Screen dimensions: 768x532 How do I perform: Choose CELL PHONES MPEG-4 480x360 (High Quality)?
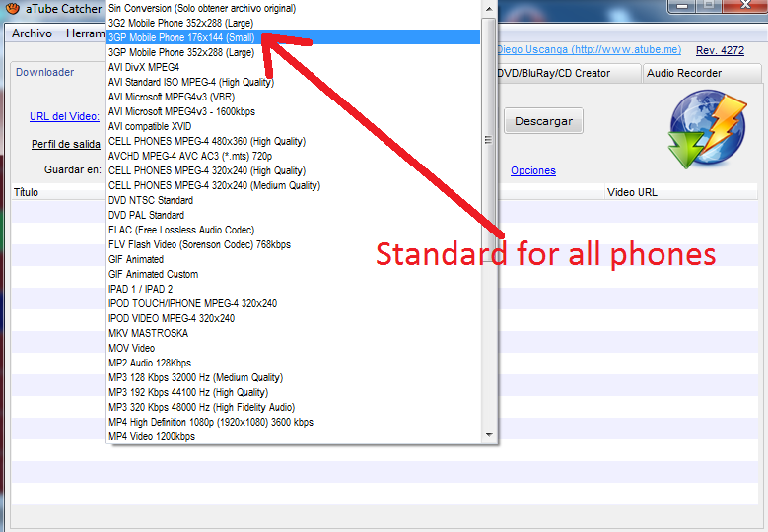pyautogui.click(x=293, y=141)
